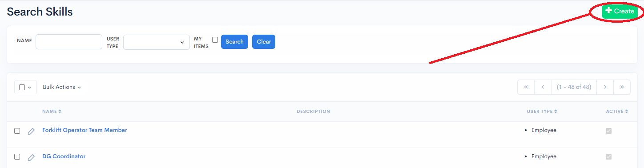Click the Description column header
This screenshot has height=168, width=644.
coord(313,111)
